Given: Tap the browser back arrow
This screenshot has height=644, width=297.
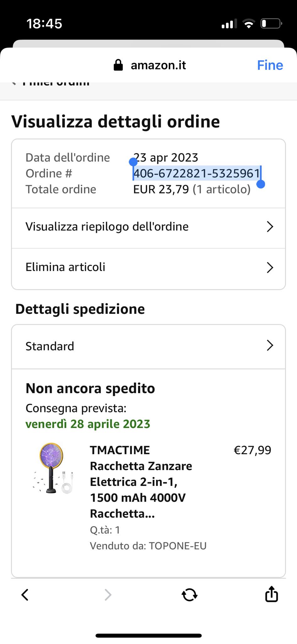Looking at the screenshot, I should (x=25, y=595).
